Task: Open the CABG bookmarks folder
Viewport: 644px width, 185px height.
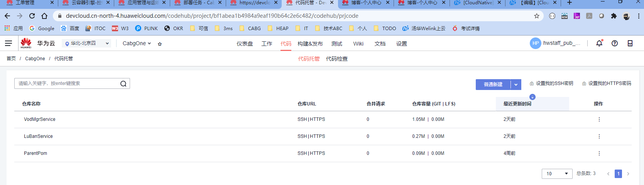Action: coord(250,28)
